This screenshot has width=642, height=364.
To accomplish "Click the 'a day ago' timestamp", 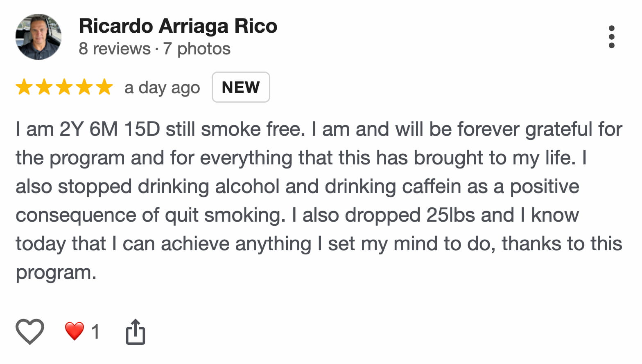I will pos(162,88).
